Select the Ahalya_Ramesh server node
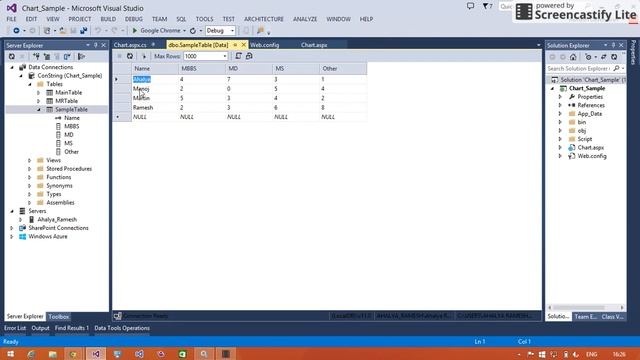Viewport: 640px width, 360px height. (x=57, y=220)
